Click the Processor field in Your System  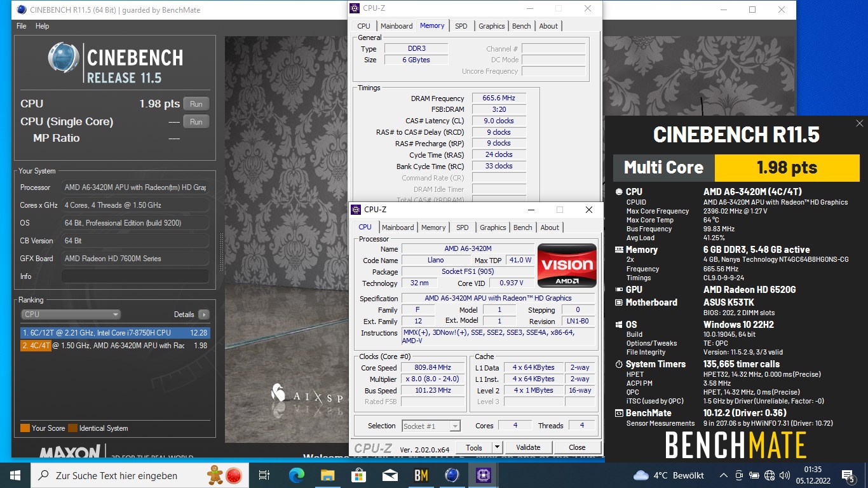pos(135,187)
